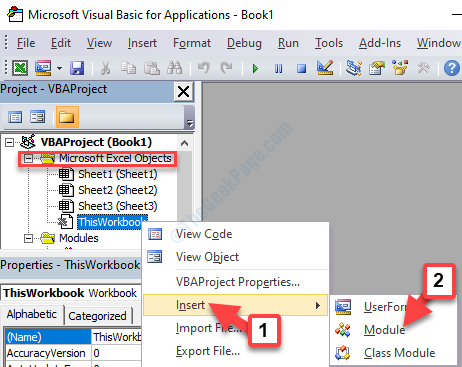Collapse the VBAProject (Book1) root node
The height and width of the screenshot is (367, 462).
(10, 143)
